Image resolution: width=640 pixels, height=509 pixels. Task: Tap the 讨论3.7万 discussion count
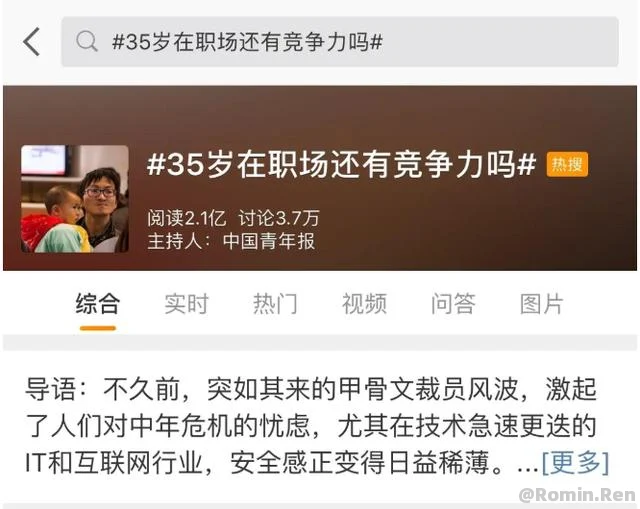point(279,218)
